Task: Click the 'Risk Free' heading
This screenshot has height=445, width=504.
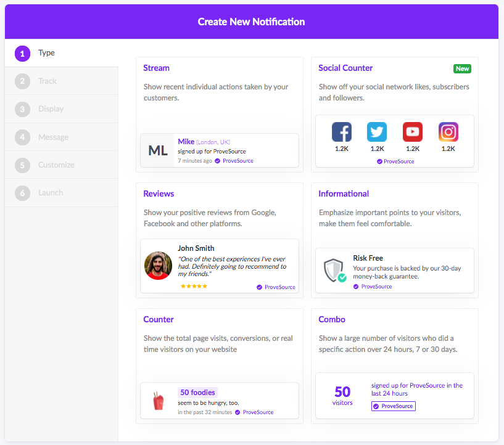Action: 368,258
